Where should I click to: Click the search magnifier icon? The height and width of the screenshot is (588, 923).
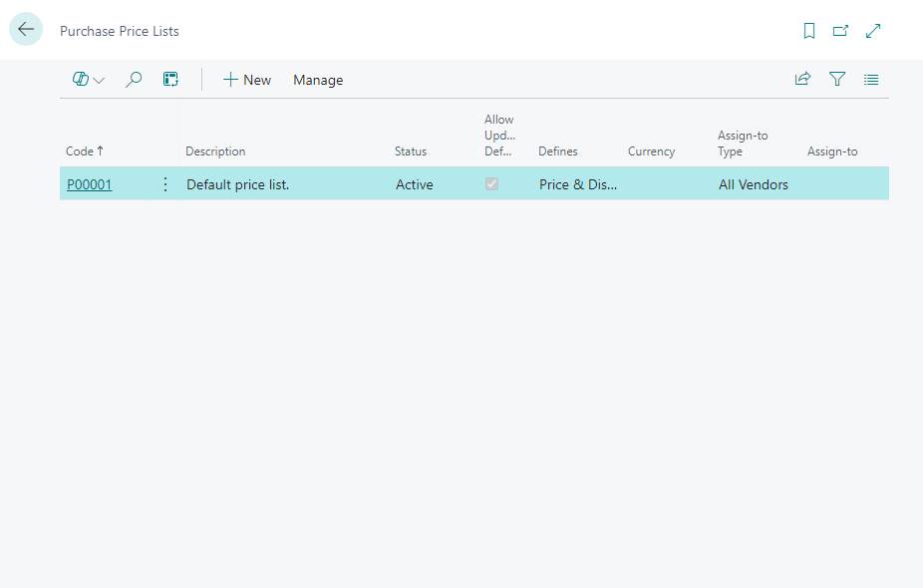(133, 80)
